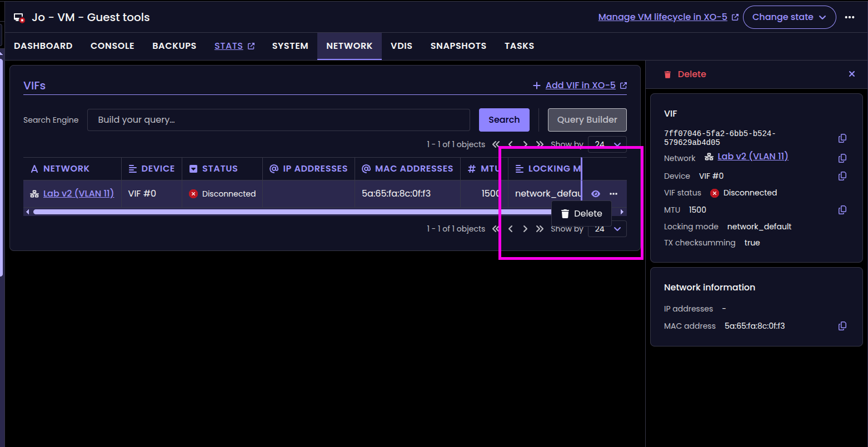Toggle the eye icon on the VIF row
Viewport: 868px width, 447px height.
coord(596,194)
